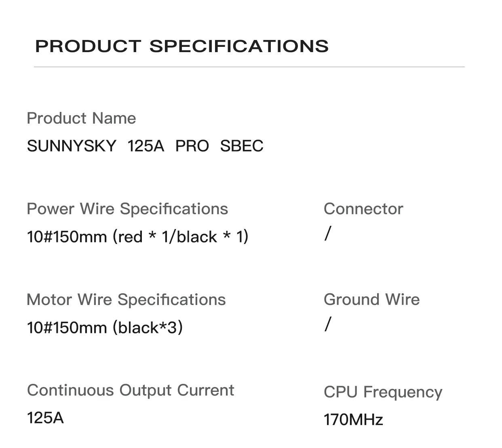Click the 170MHz value

[x=353, y=420]
